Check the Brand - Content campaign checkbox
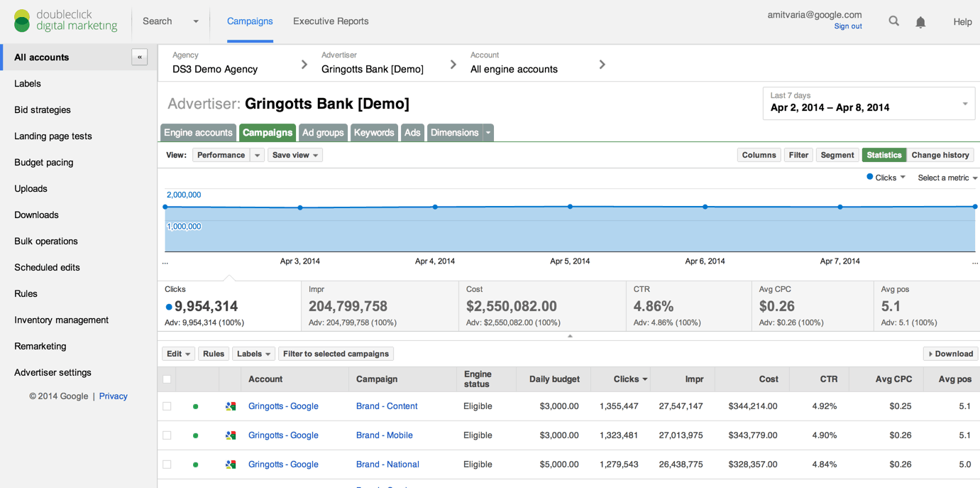The image size is (980, 488). pyautogui.click(x=167, y=406)
